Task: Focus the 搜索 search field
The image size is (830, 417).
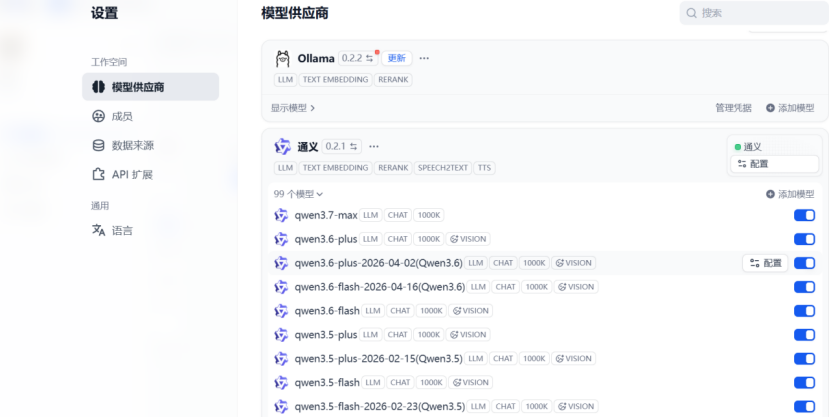Action: coord(754,13)
